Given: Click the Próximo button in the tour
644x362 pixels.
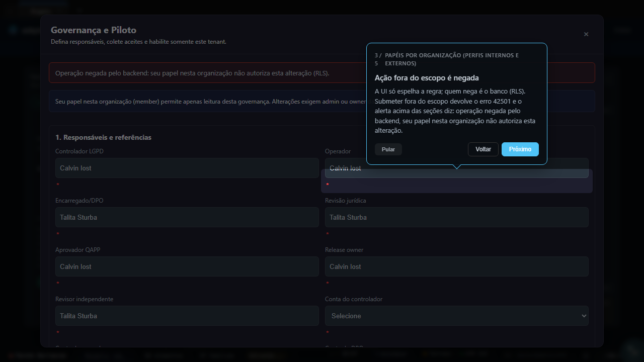Looking at the screenshot, I should [x=520, y=149].
